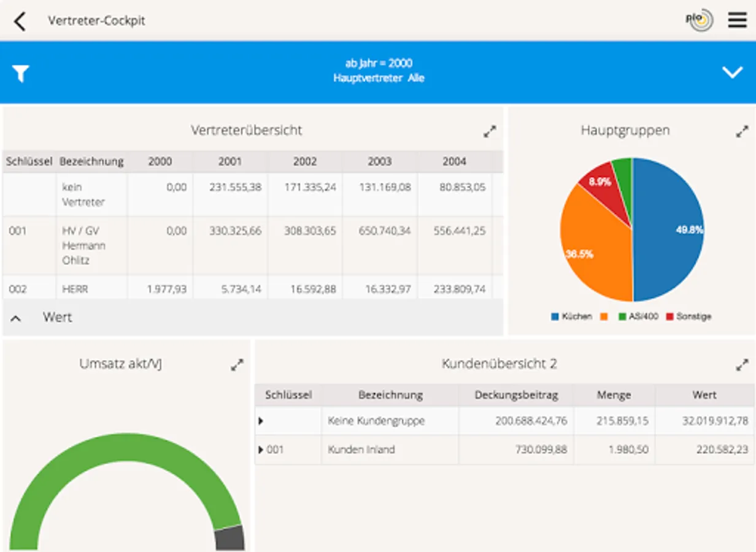Collapse the Wert section below the table

click(15, 318)
